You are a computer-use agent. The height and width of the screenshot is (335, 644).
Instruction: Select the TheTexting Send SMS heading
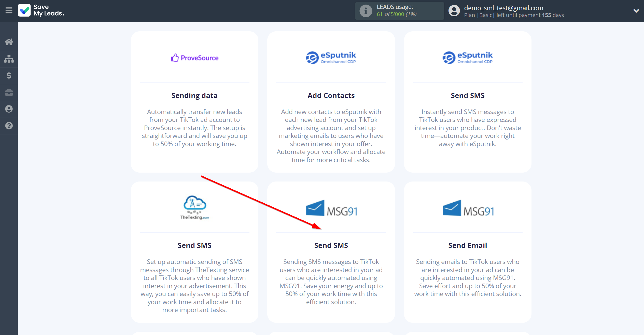[194, 245]
